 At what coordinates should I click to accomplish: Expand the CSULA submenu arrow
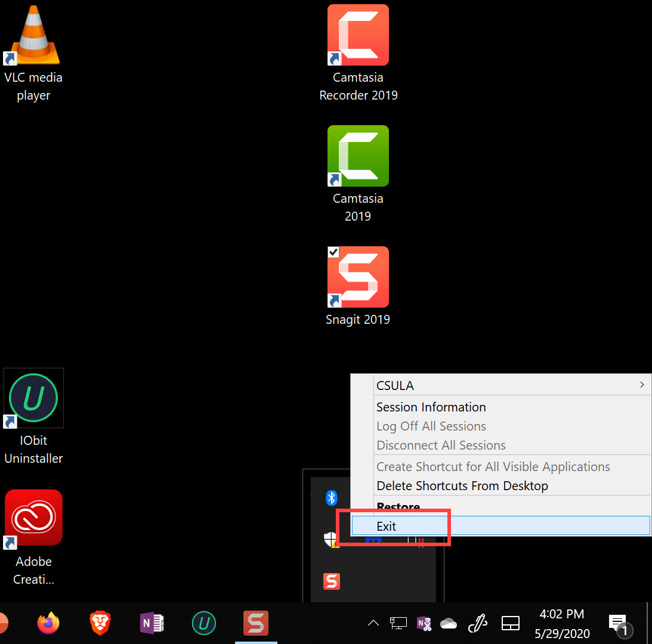641,385
